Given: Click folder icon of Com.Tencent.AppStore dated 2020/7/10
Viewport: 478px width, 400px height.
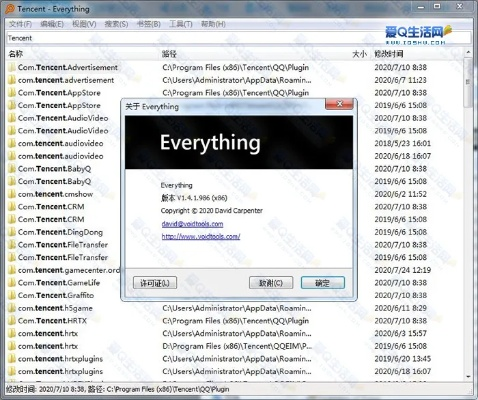Looking at the screenshot, I should coord(12,93).
